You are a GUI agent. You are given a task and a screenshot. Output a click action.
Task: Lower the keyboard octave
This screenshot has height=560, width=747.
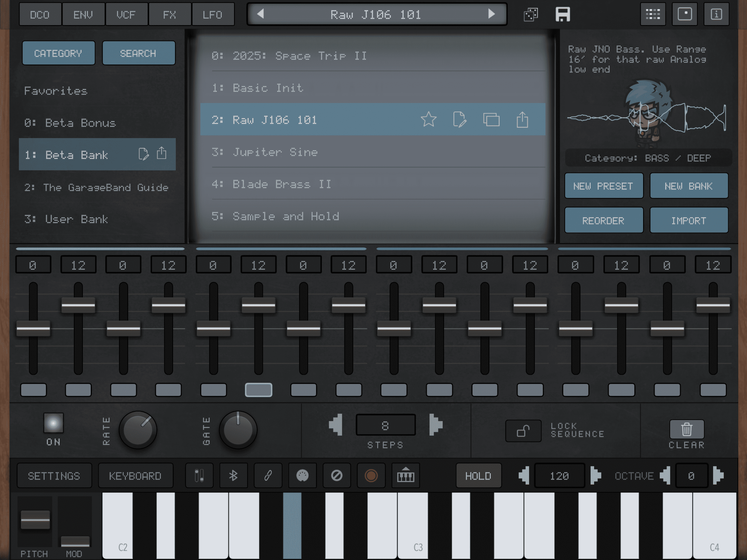[x=665, y=476]
